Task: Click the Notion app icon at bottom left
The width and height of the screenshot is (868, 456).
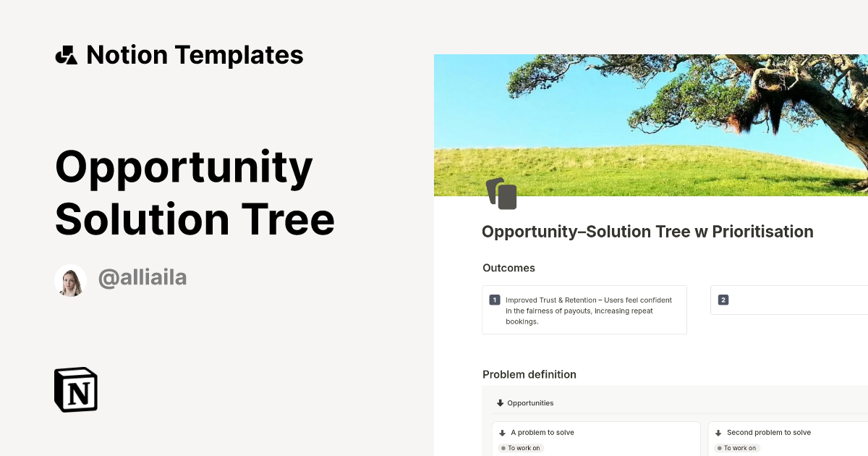Action: pos(75,389)
